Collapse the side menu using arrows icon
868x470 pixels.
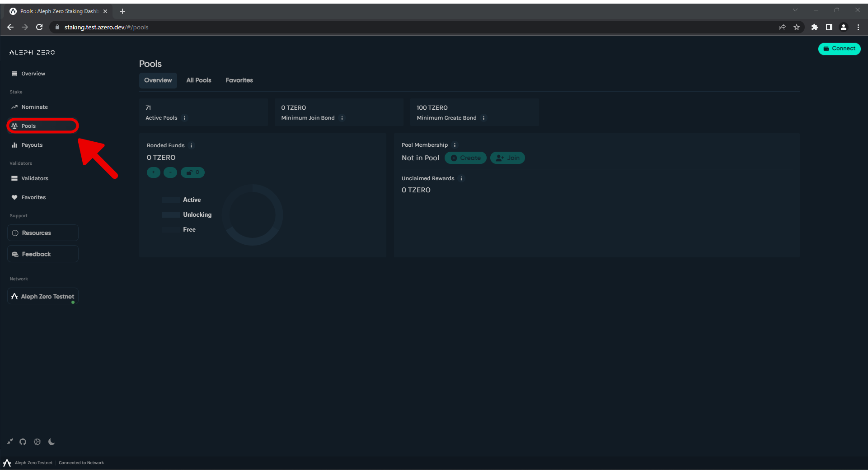click(10, 442)
